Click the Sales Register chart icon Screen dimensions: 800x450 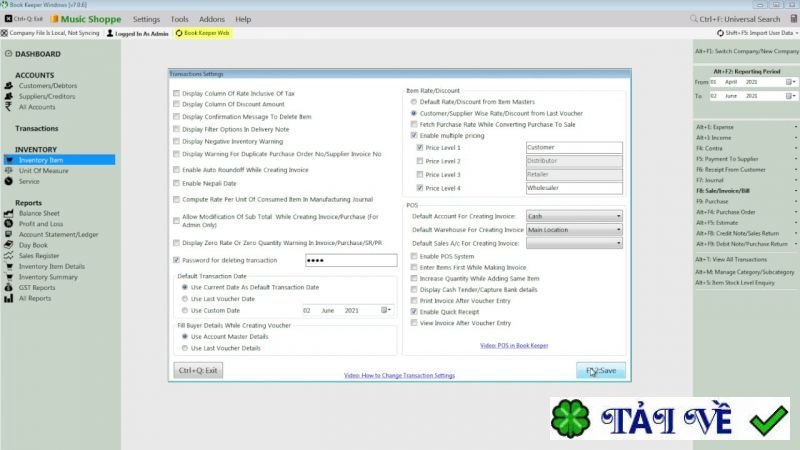[9, 256]
